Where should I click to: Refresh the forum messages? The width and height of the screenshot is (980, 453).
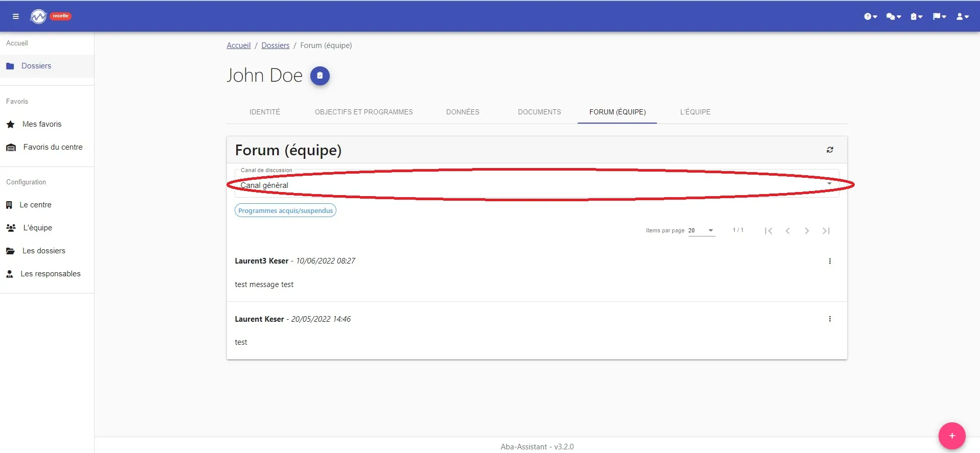tap(830, 150)
